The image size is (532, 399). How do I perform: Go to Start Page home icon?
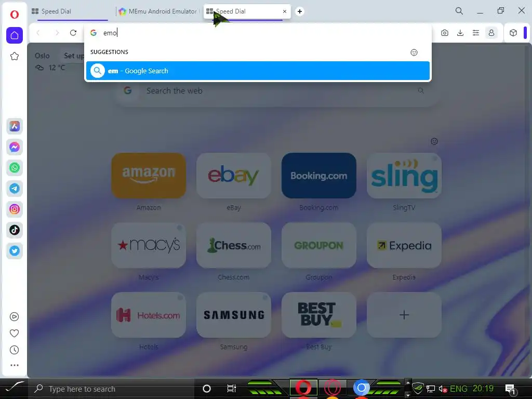pos(15,35)
